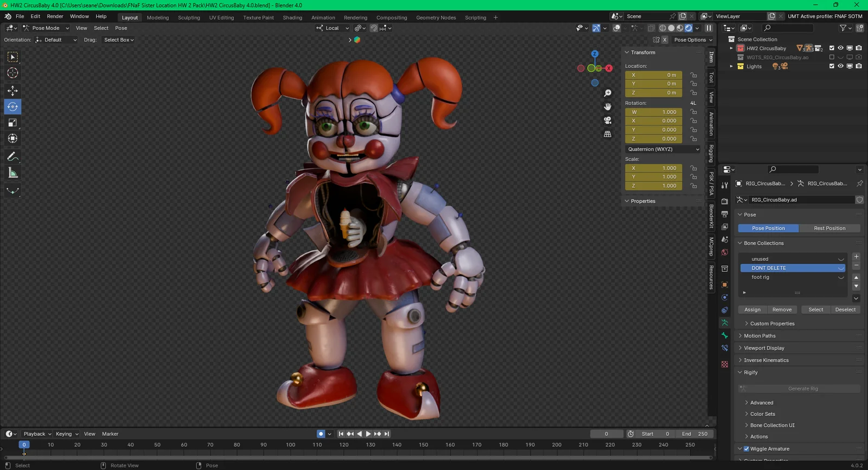Toggle visibility of foot rig bone collection
This screenshot has height=470, width=868.
[x=841, y=277]
